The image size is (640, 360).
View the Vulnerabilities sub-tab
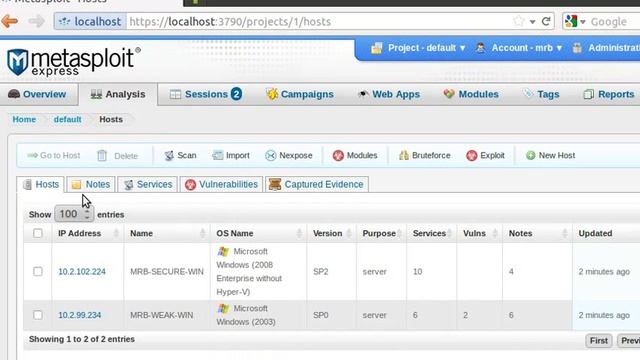tap(221, 184)
